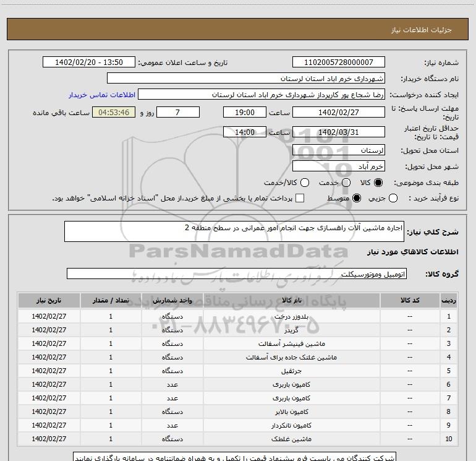The image size is (476, 461).
Task: Click the unit دستگاه in کامیون بالابر row
Action: point(172,411)
